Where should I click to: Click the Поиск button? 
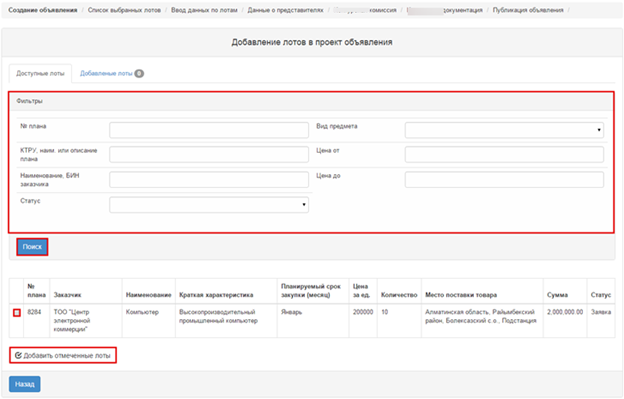pyautogui.click(x=32, y=247)
